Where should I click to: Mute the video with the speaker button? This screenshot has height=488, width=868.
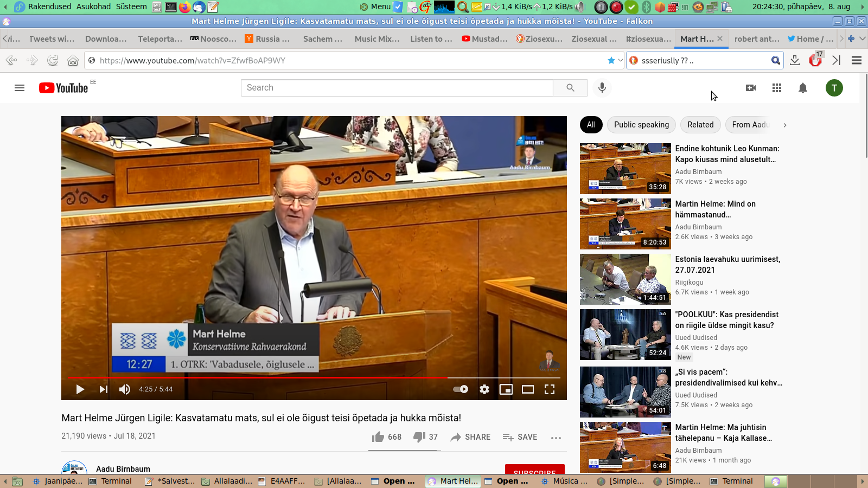[x=125, y=389]
